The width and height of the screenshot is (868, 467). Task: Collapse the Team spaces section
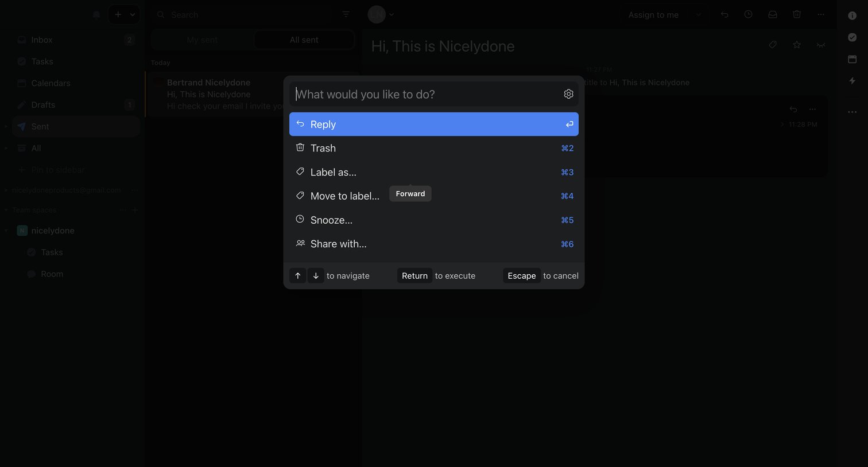click(6, 210)
